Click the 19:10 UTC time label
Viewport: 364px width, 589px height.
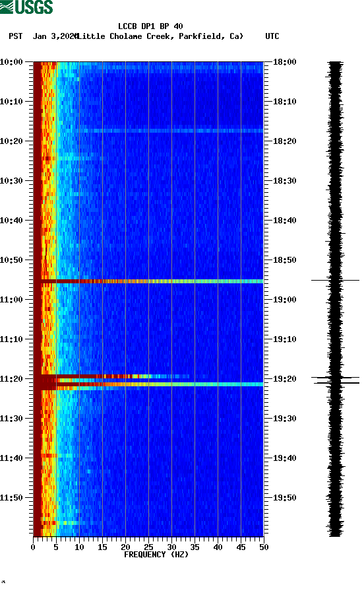(284, 339)
